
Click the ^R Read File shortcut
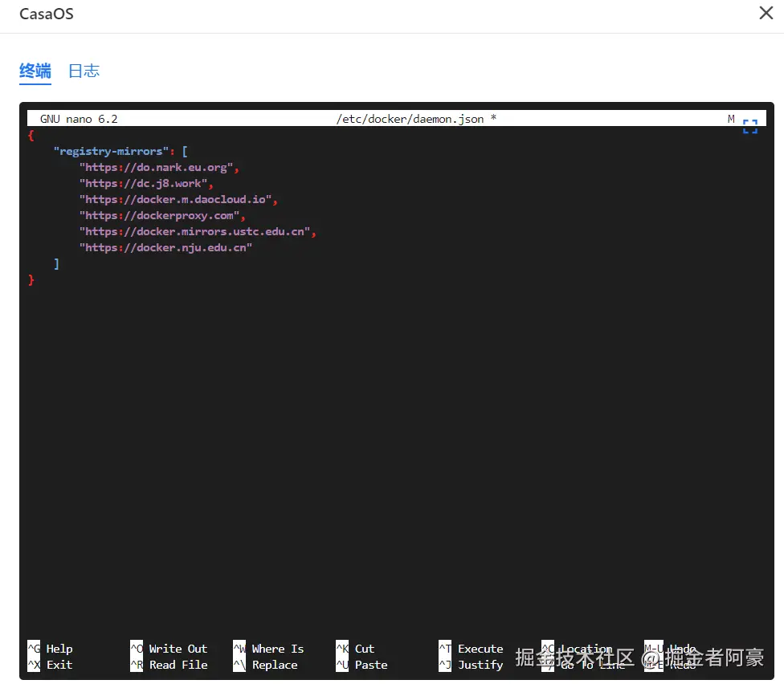169,665
